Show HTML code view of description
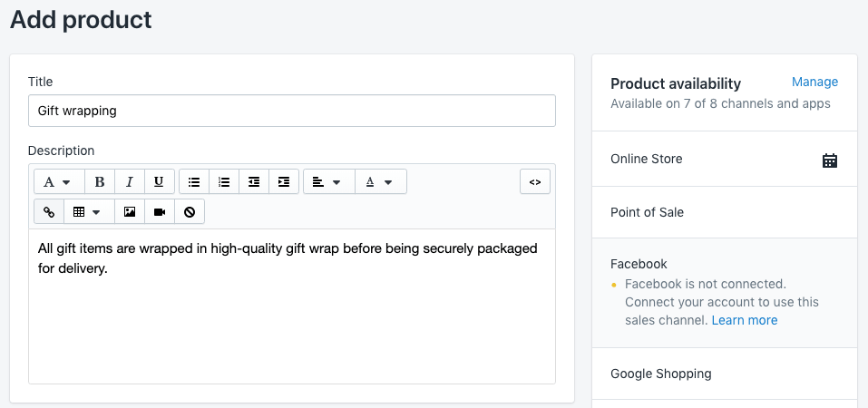 pos(535,182)
